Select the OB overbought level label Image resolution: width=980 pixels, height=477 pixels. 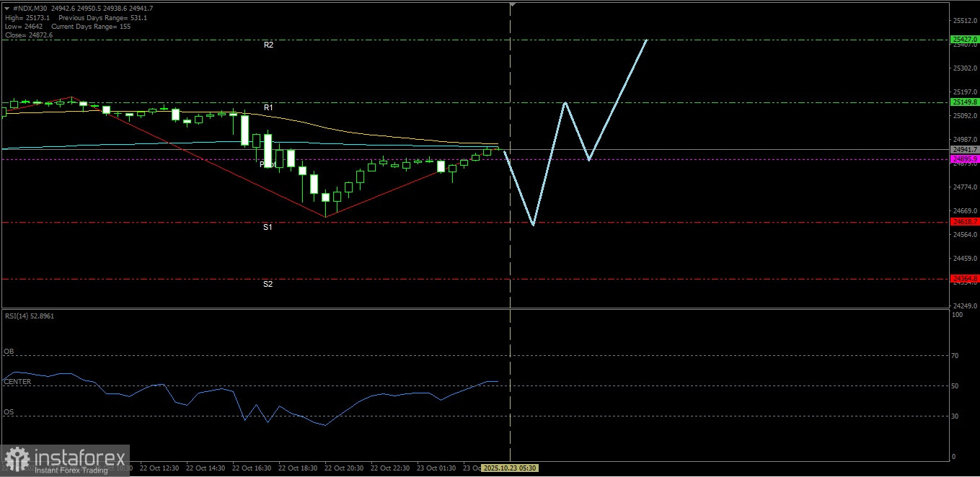[9, 352]
